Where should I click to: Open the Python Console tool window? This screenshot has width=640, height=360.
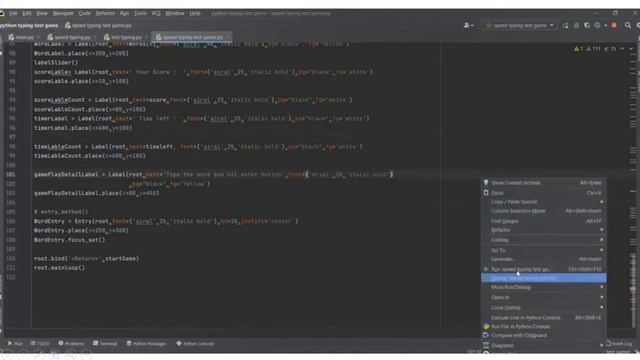(195, 344)
